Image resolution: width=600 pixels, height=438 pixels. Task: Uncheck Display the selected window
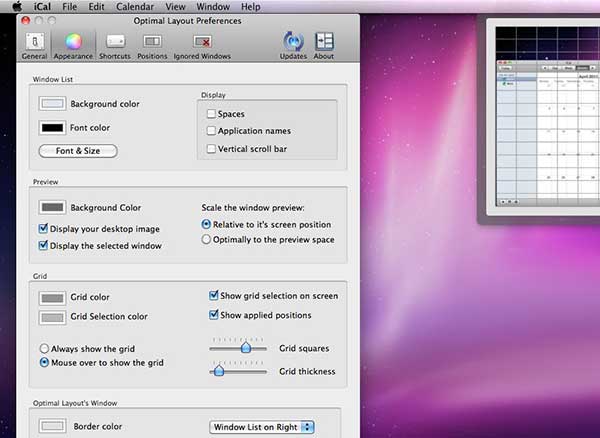(x=43, y=245)
